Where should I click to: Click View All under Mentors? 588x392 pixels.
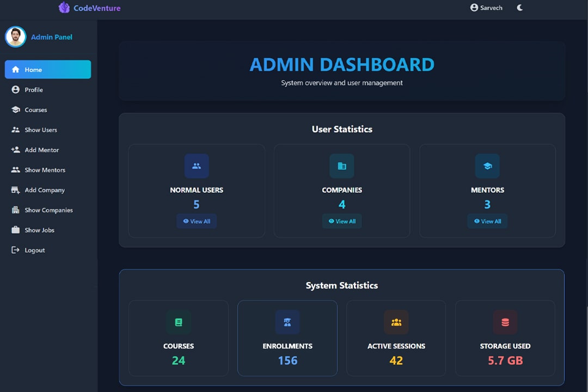point(487,221)
